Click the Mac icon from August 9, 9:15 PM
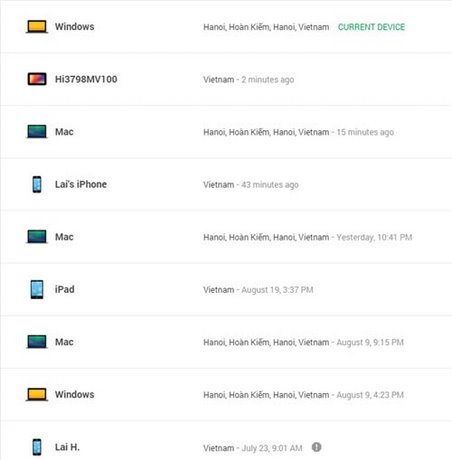The height and width of the screenshot is (460, 452). click(37, 342)
